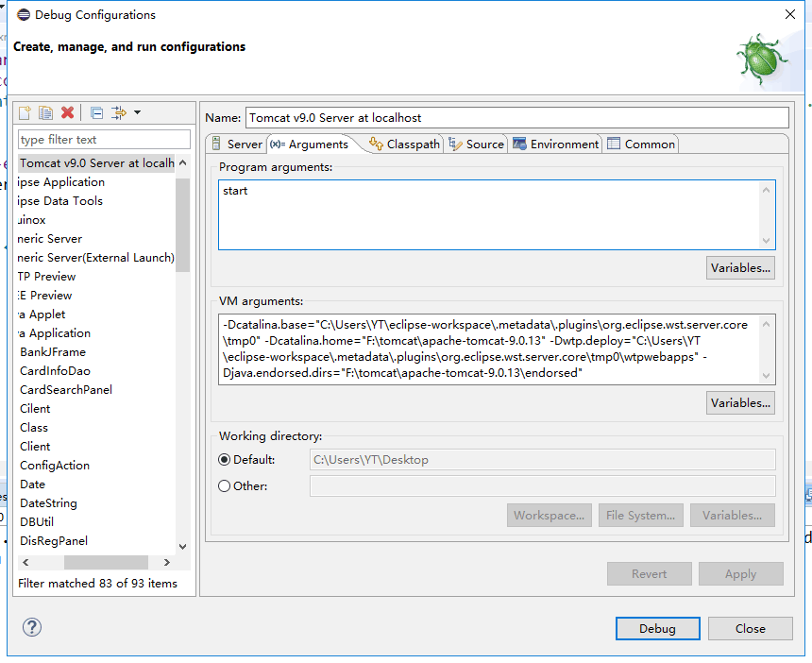Open the Environment tab's green icon area
This screenshot has width=812, height=663.
[x=519, y=144]
